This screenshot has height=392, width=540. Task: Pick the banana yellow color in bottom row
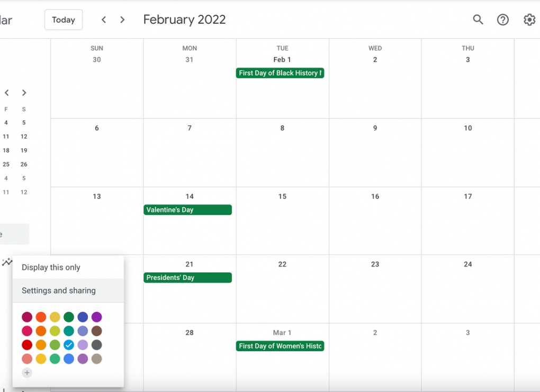[x=41, y=359]
